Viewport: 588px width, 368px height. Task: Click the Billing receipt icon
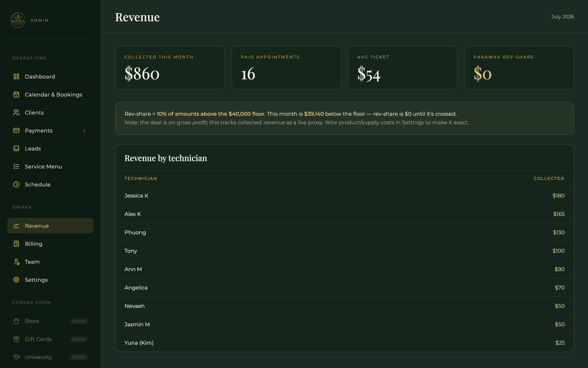16,244
